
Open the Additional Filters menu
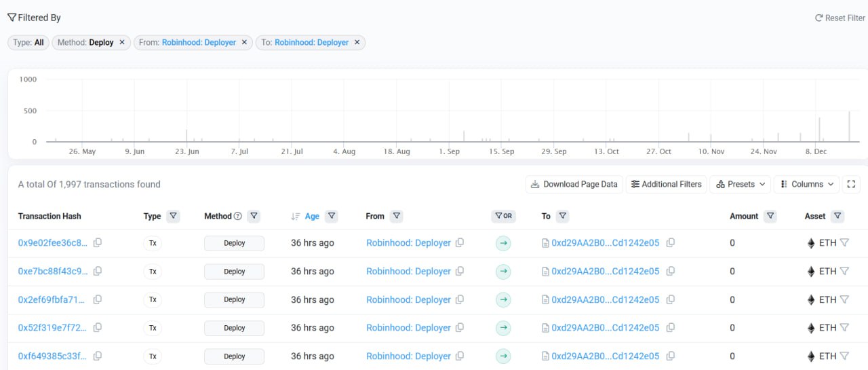666,184
